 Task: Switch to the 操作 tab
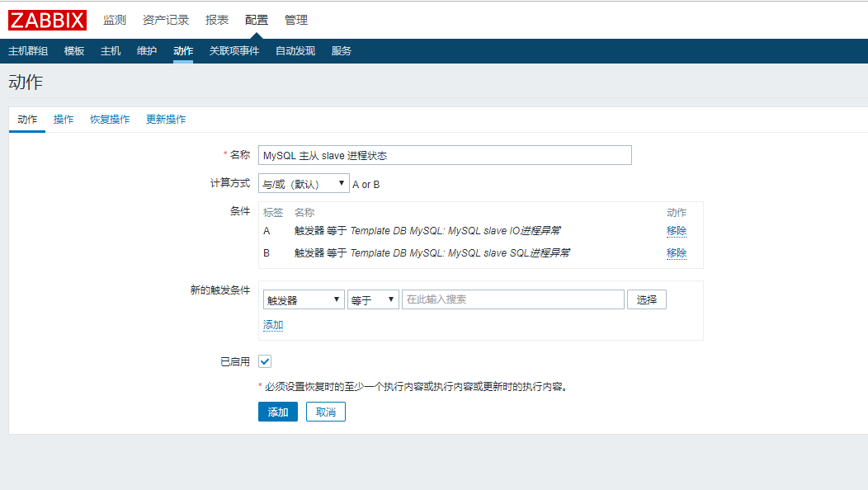(x=64, y=119)
